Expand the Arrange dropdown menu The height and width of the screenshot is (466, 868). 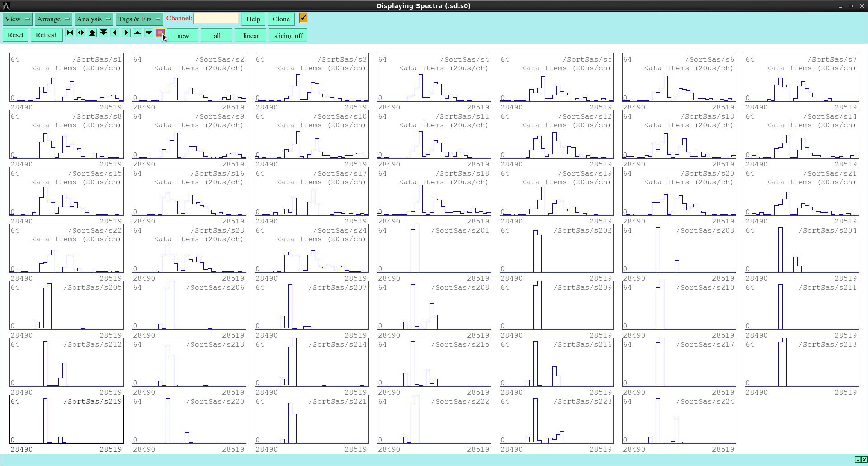pyautogui.click(x=53, y=19)
